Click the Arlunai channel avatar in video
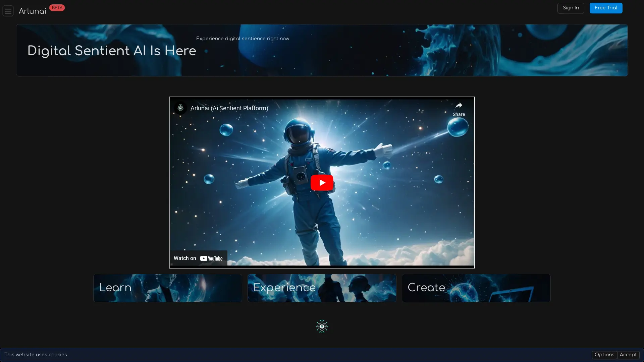The image size is (644, 362). point(180,108)
